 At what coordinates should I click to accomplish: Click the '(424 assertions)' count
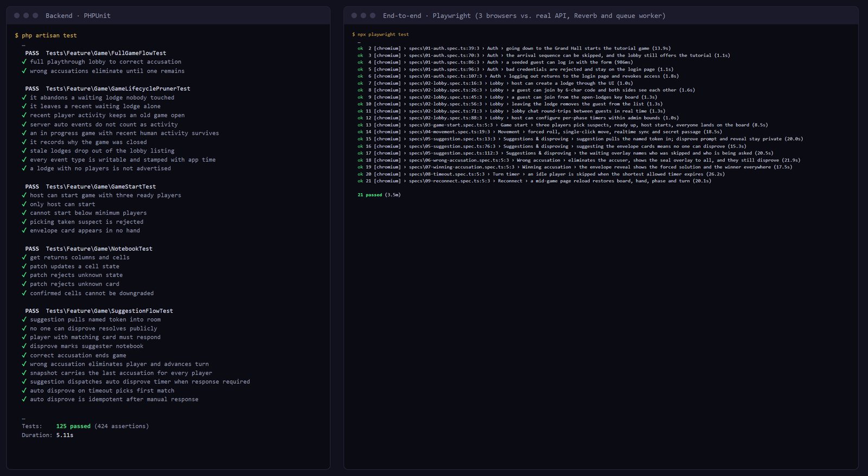[122, 427]
